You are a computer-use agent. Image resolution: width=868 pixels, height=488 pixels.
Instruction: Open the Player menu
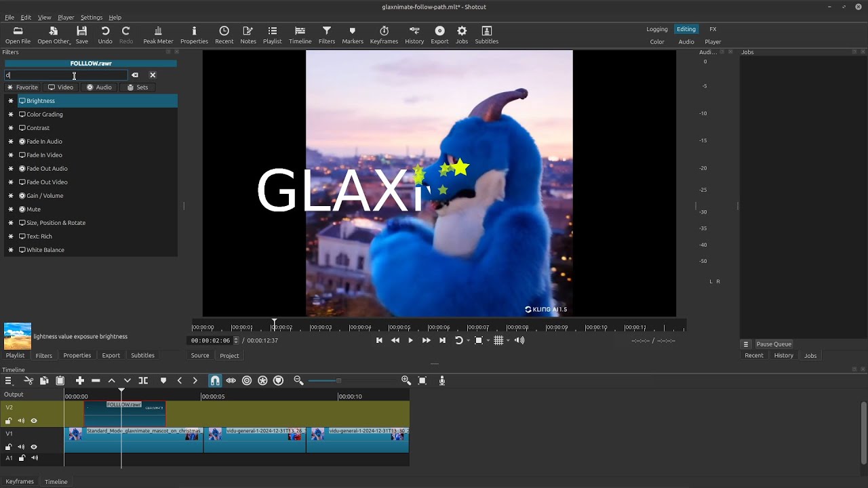coord(66,18)
